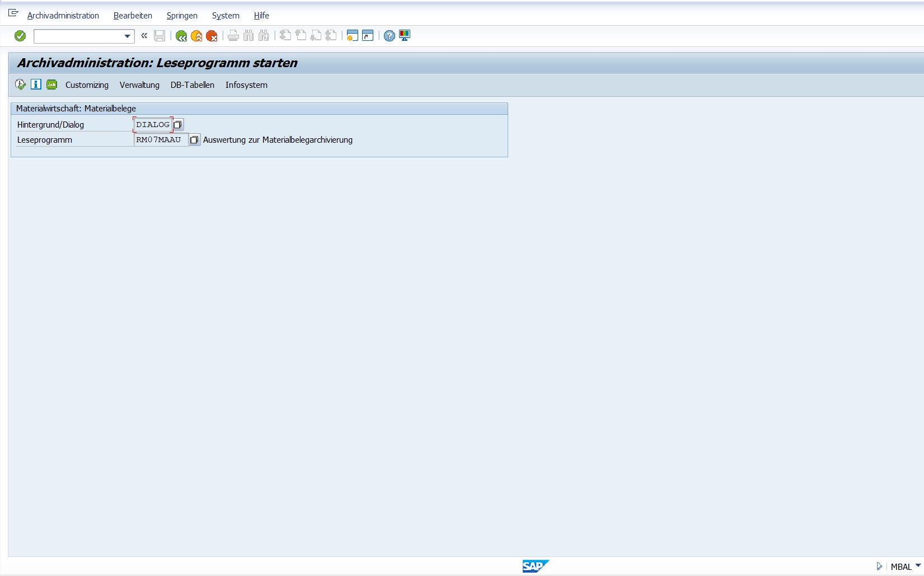Click the blue Information icon

[x=36, y=85]
